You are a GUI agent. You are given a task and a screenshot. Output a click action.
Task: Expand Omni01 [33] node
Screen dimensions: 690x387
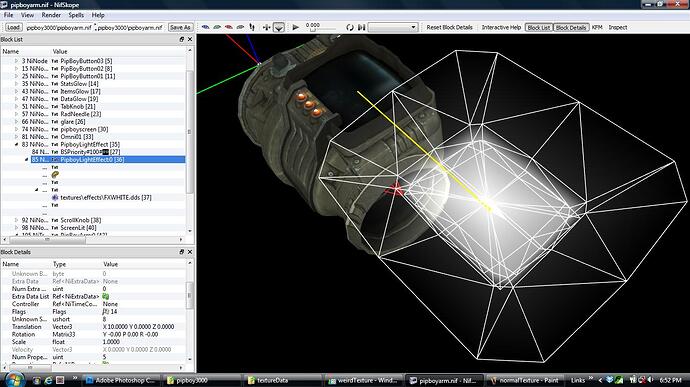[x=17, y=136]
